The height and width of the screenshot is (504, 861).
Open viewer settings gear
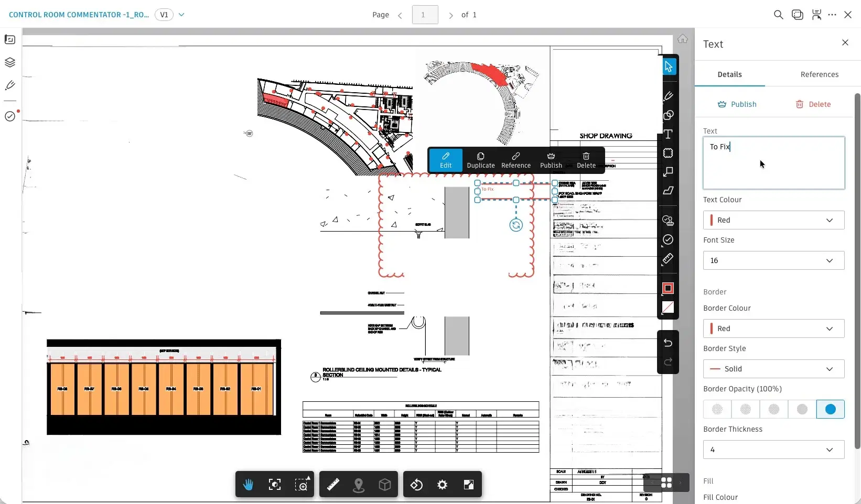[443, 485]
